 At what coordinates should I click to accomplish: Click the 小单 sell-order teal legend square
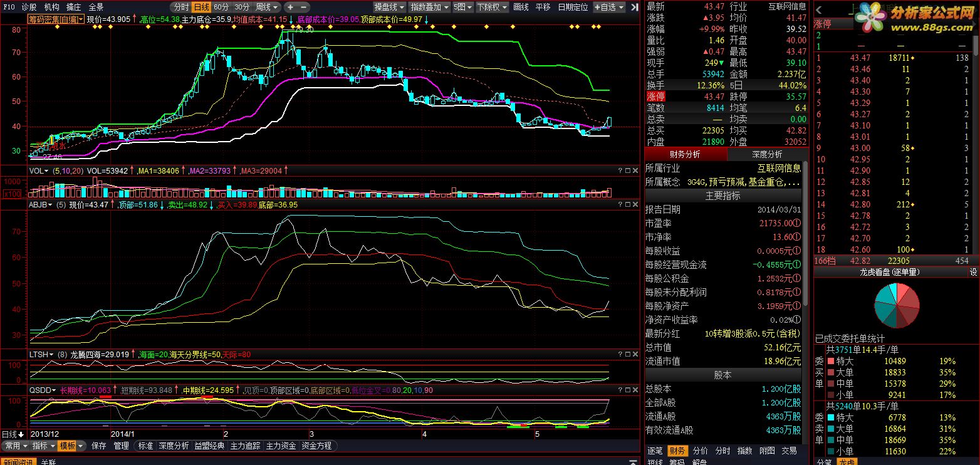coord(831,451)
